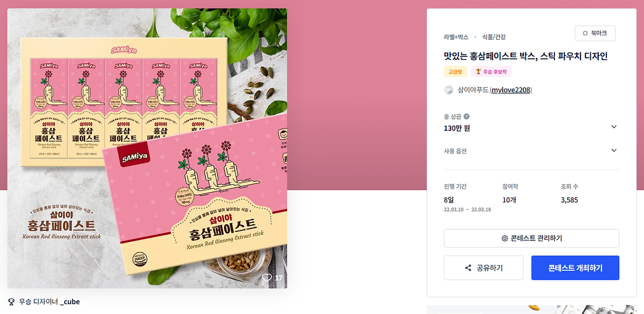Click the 고급형 tier badge

(455, 72)
